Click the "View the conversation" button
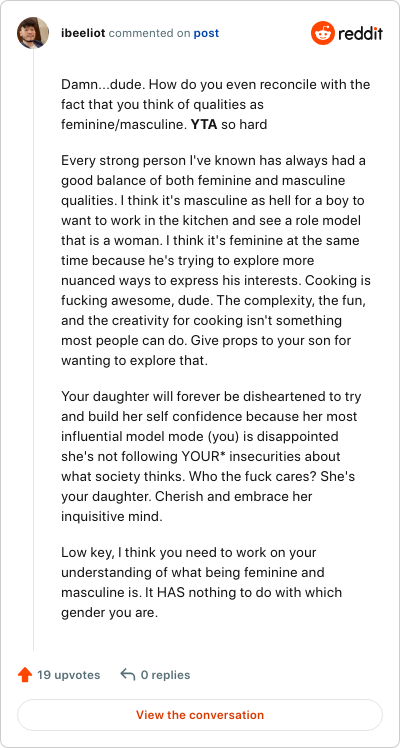 coord(200,715)
